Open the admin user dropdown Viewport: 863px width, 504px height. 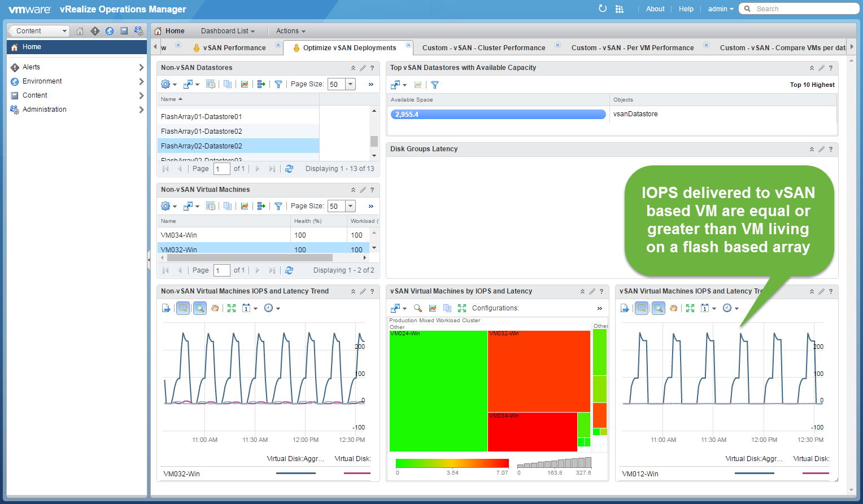tap(721, 9)
